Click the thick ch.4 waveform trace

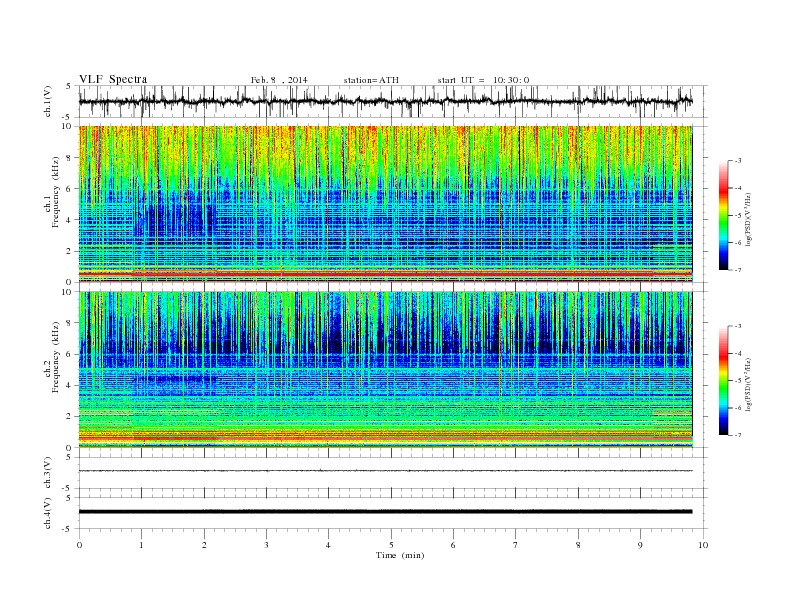(x=385, y=512)
